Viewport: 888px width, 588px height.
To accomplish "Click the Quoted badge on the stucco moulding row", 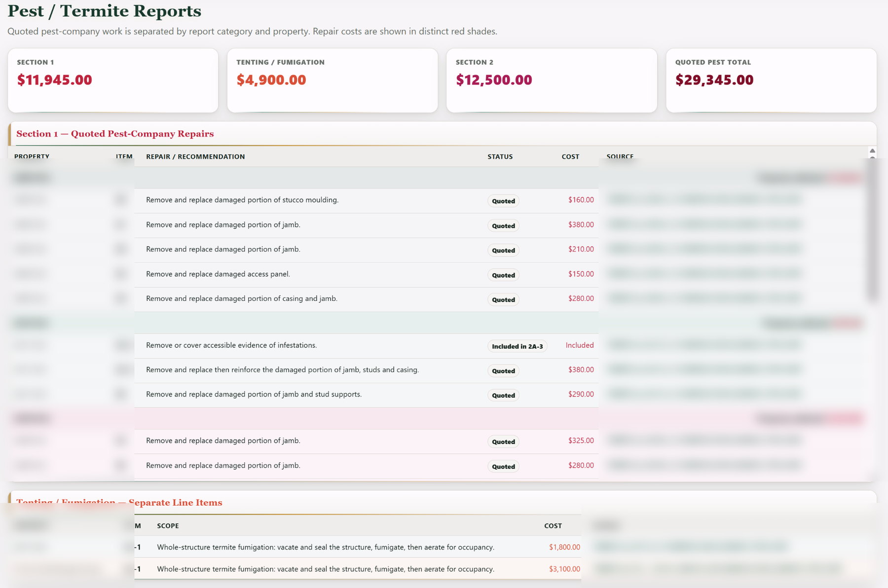I will pos(503,201).
